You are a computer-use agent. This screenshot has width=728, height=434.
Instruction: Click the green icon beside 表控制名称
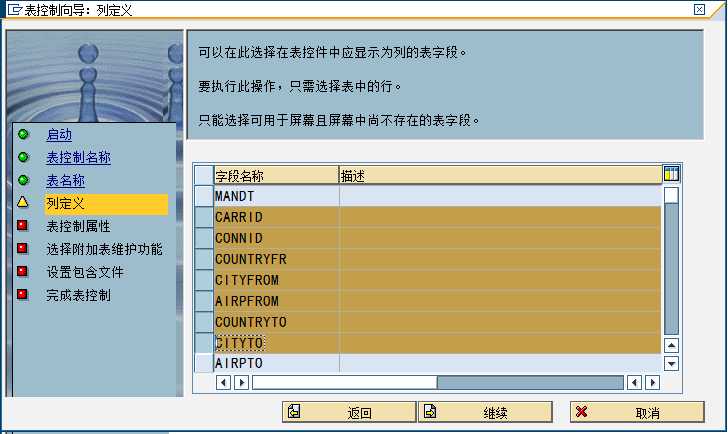(x=23, y=157)
